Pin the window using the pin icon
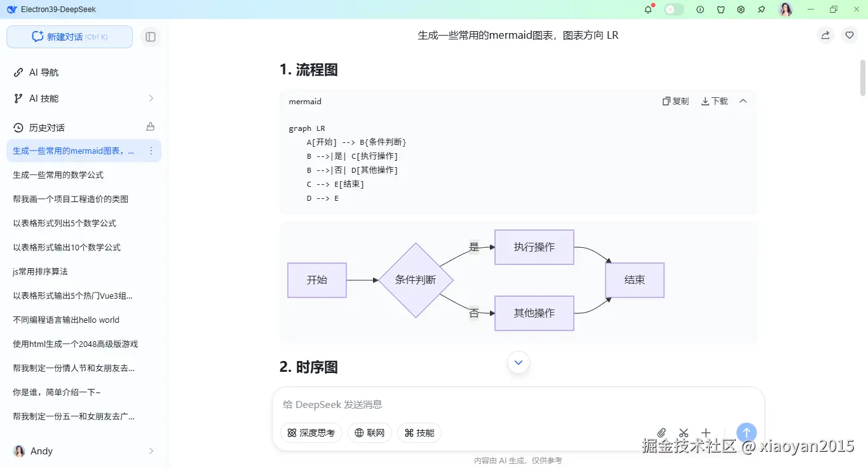 [761, 10]
